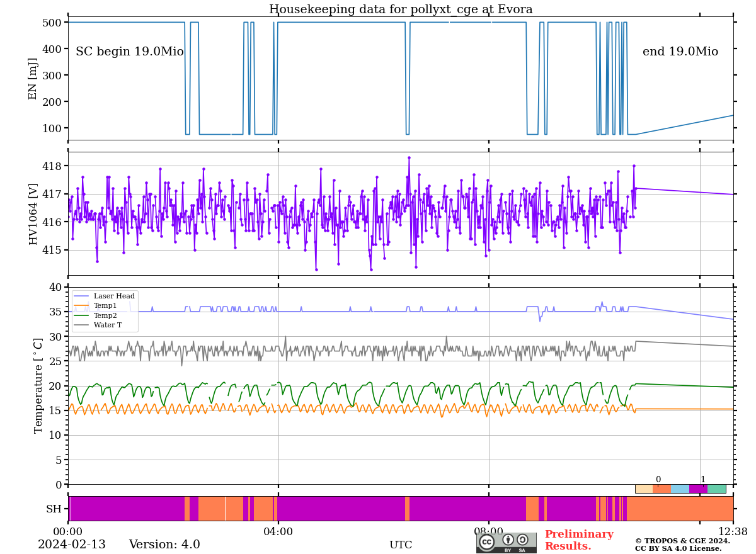Select the beige swatch in the SH colorbar
Viewport: 756px width, 554px height.
click(x=644, y=489)
